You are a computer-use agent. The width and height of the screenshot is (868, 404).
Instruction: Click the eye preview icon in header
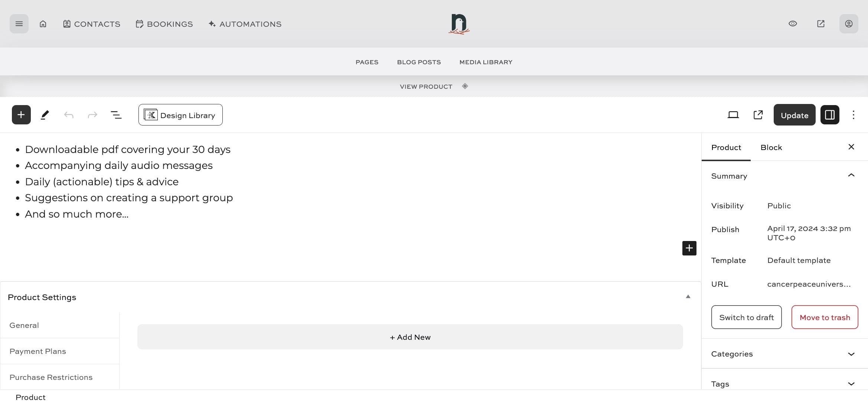point(793,24)
